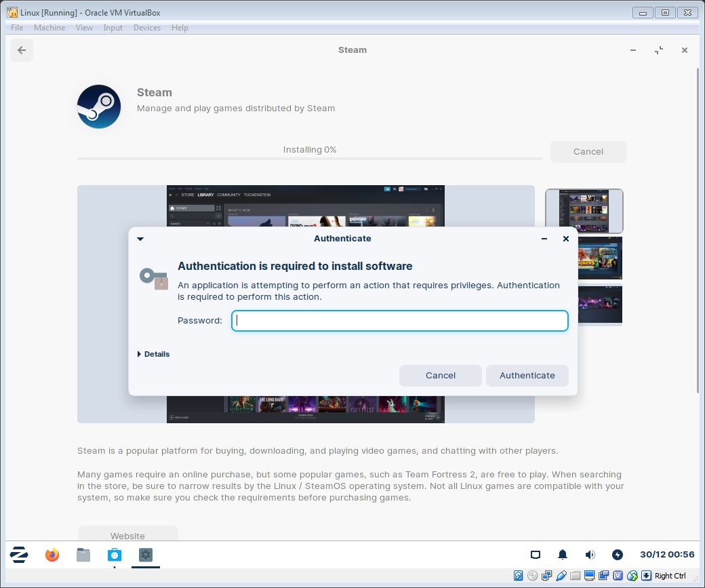The image size is (705, 588).
Task: Click the VirtualBox optical disk icon
Action: [532, 575]
